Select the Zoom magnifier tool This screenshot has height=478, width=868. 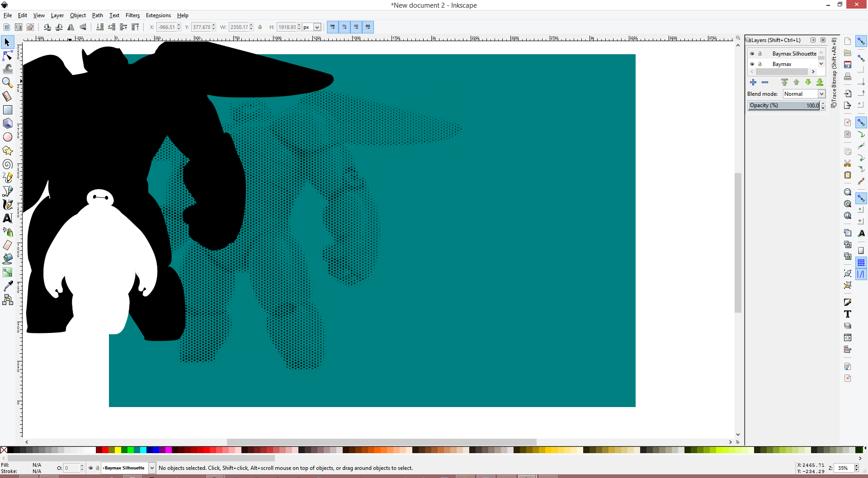(7, 83)
